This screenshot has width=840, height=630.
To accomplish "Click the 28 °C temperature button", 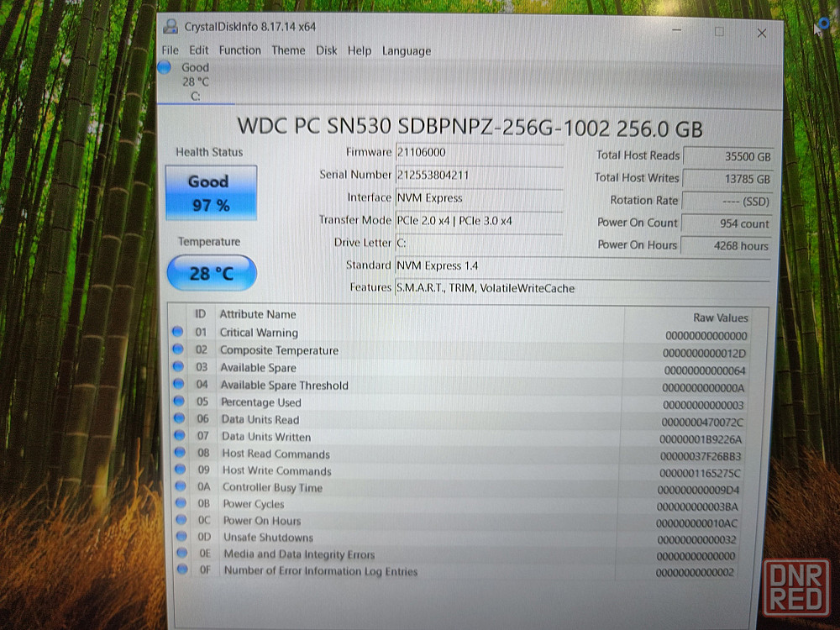I will 212,273.
